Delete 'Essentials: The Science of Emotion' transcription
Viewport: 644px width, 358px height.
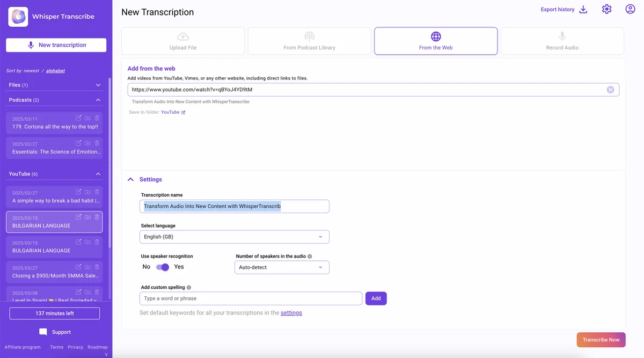click(97, 143)
